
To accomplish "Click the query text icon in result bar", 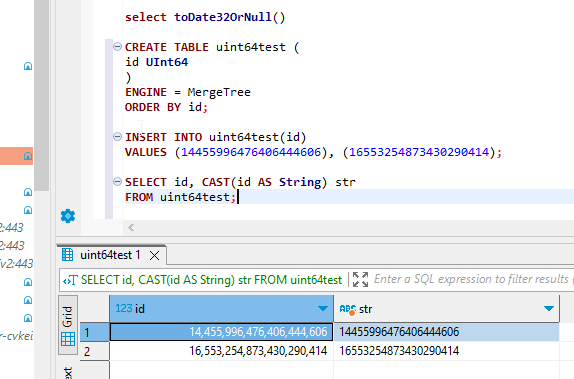I will [70, 280].
